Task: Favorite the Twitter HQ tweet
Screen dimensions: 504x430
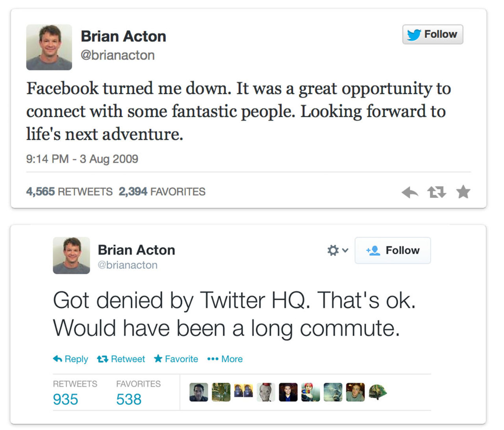Action: click(x=176, y=359)
